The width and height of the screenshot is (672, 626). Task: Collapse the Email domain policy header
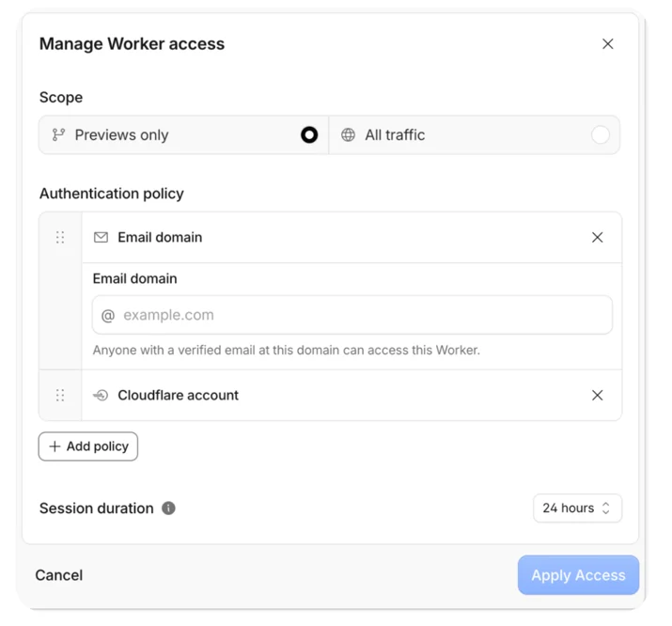(352, 238)
